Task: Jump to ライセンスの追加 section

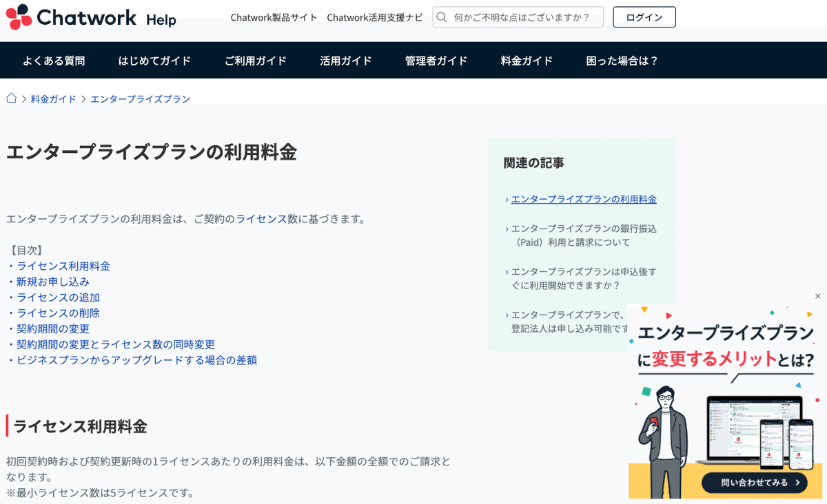Action: pyautogui.click(x=59, y=297)
